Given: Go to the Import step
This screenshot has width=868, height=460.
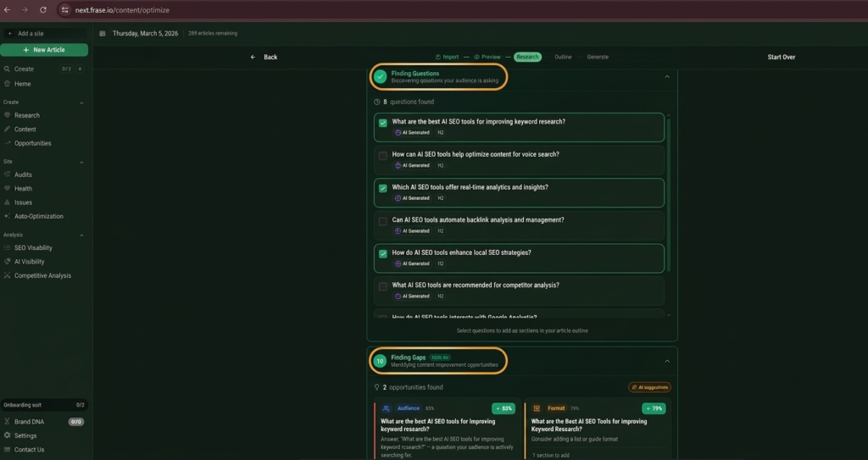Looking at the screenshot, I should (448, 57).
